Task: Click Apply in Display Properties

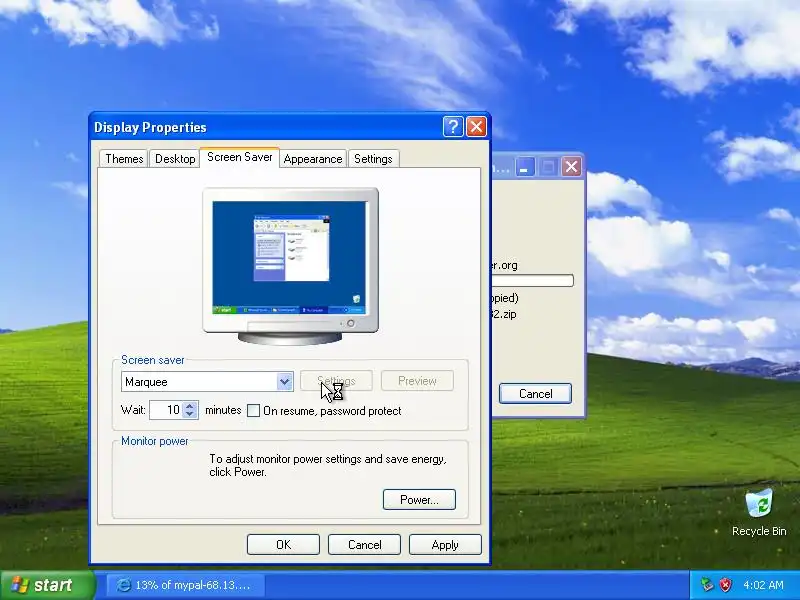Action: (x=445, y=544)
